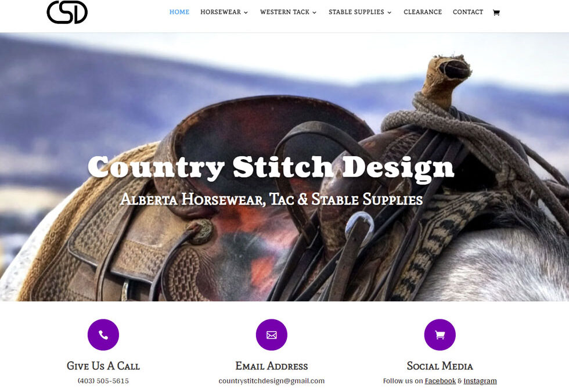Click the Country Stitch Design hero title
The width and height of the screenshot is (569, 392).
271,168
